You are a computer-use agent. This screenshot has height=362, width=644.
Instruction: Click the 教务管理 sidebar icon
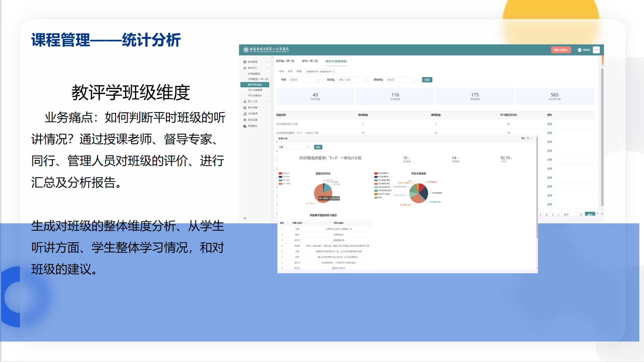245,62
